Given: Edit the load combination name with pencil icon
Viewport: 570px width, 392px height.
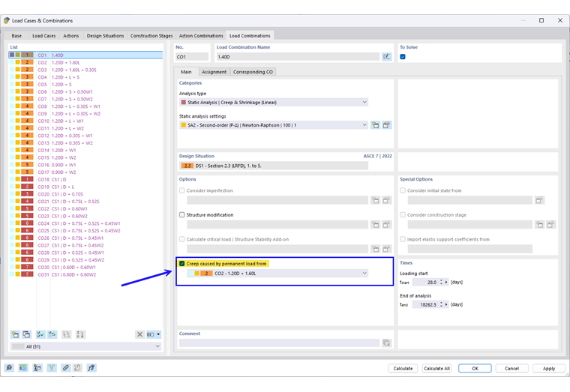Looking at the screenshot, I should [387, 57].
